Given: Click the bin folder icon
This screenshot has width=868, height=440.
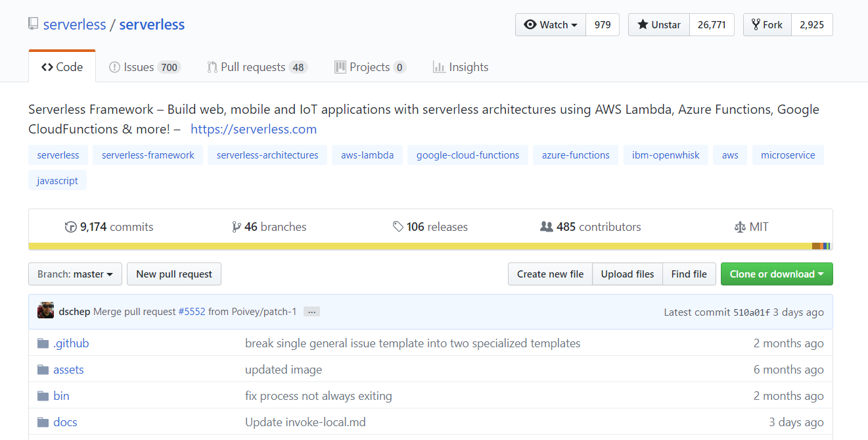Looking at the screenshot, I should click(x=43, y=396).
